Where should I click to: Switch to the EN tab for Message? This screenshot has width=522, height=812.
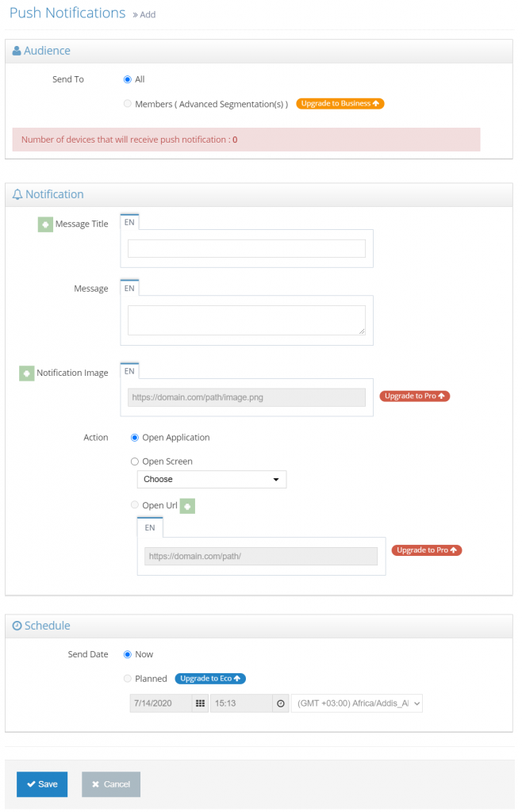tap(129, 288)
